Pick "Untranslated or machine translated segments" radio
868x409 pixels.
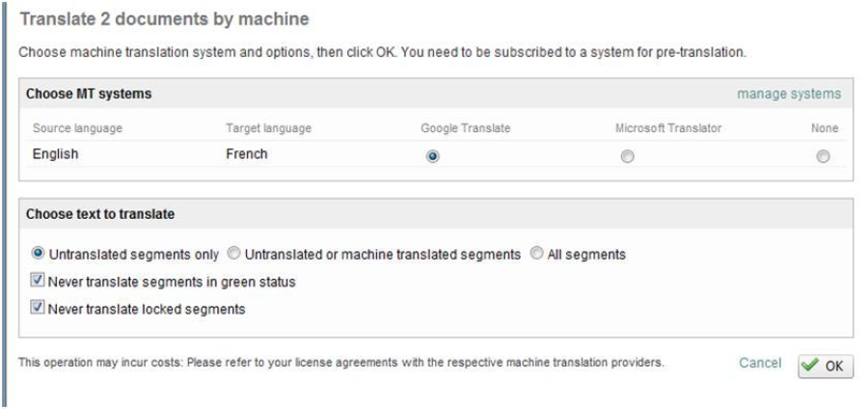(x=233, y=255)
